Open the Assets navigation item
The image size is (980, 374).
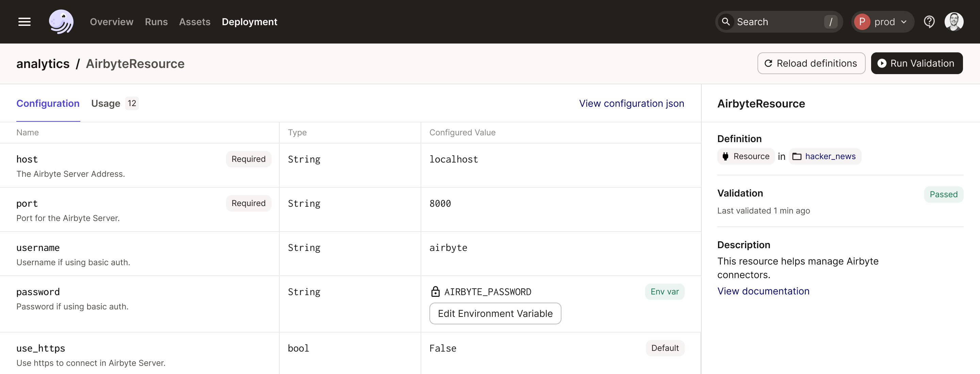pos(194,22)
